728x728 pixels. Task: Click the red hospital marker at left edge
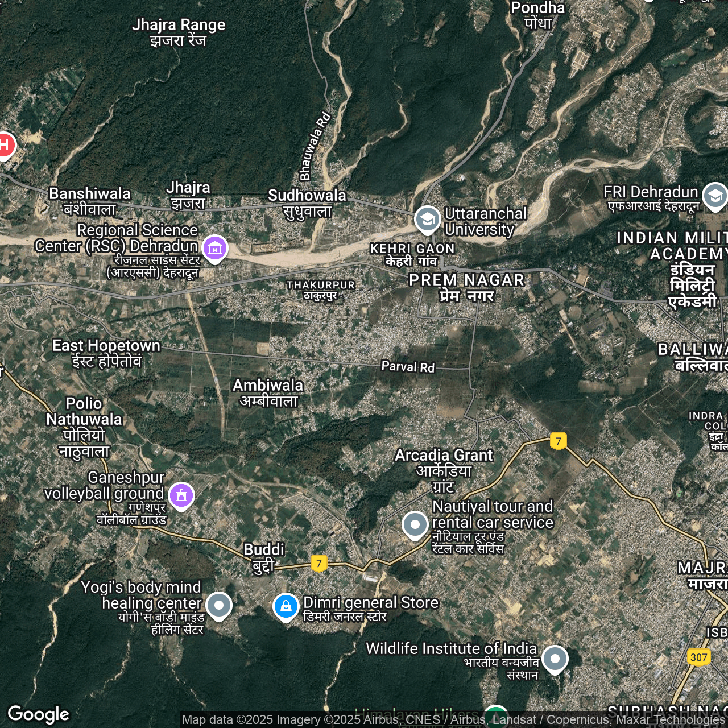(5, 146)
